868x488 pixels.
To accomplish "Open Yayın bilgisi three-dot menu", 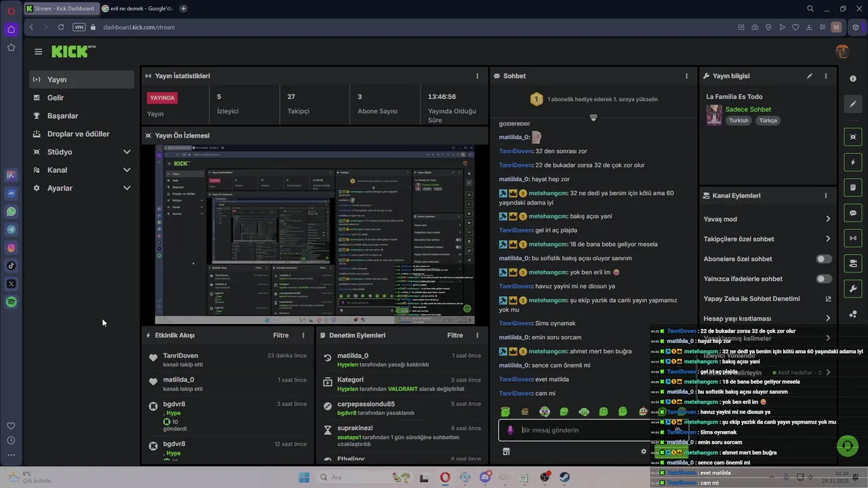I will point(826,76).
